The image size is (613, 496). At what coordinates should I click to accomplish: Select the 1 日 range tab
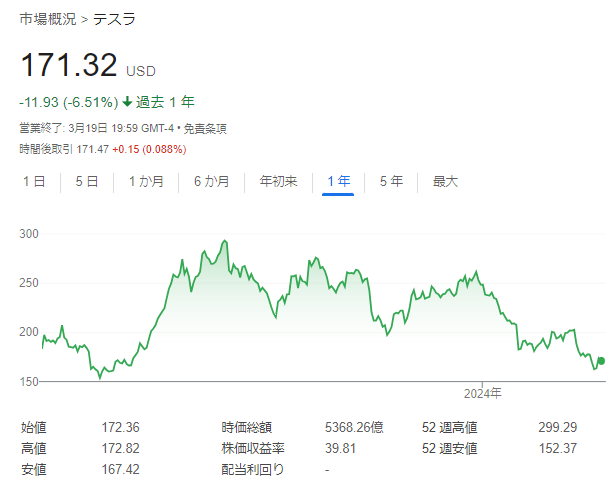[34, 181]
